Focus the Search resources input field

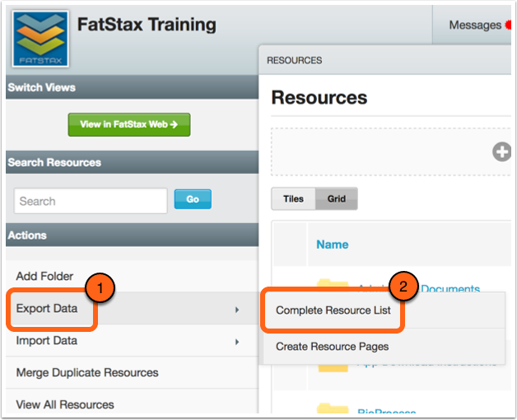click(x=91, y=201)
